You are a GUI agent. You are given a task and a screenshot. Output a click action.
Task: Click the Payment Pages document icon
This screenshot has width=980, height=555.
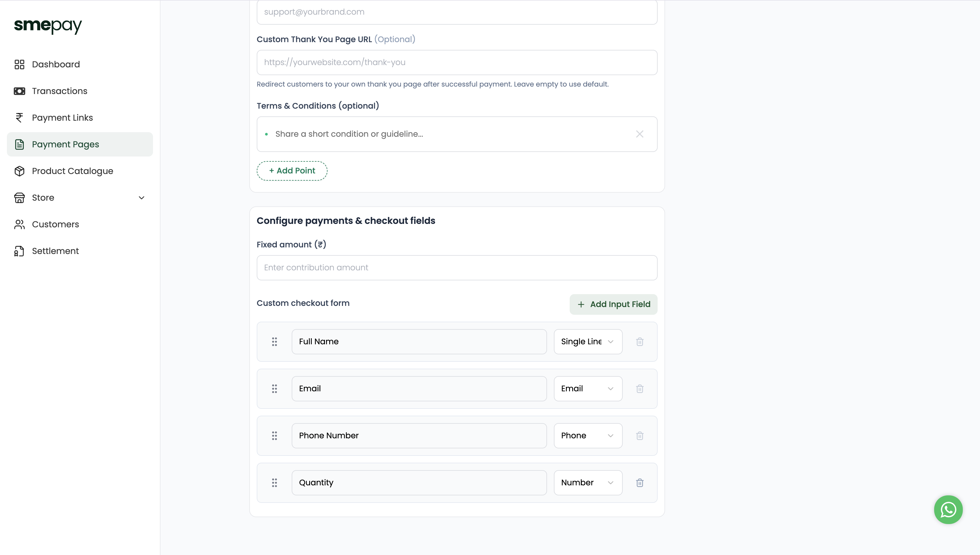point(19,144)
